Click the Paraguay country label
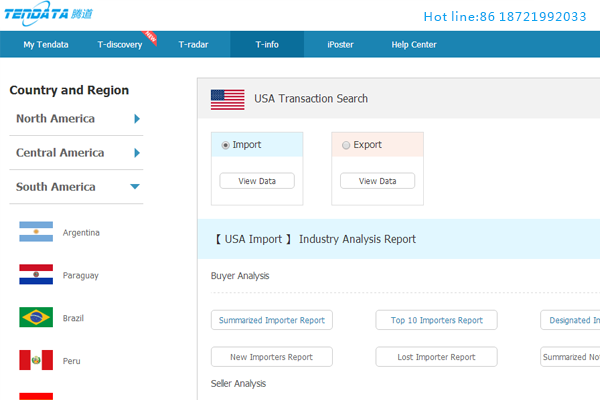This screenshot has height=400, width=600. click(81, 276)
